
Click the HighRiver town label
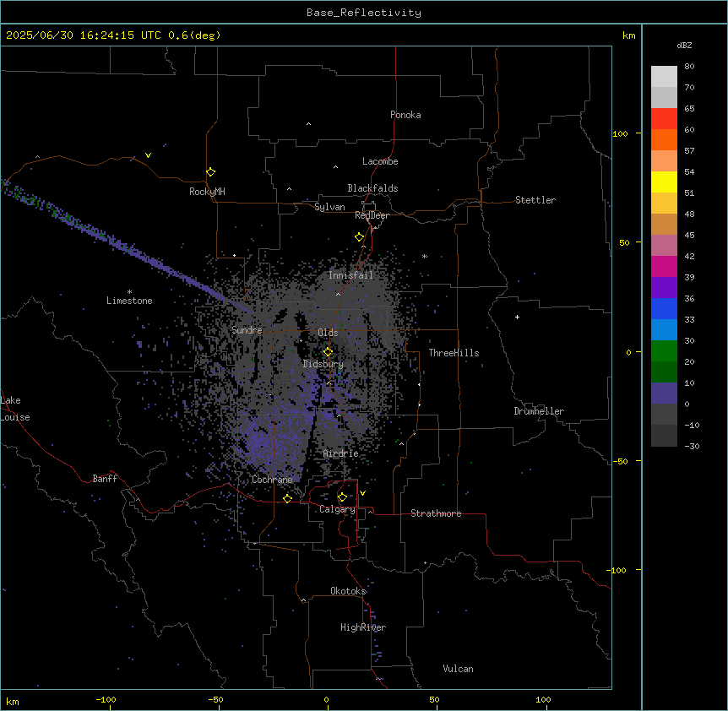click(x=363, y=627)
